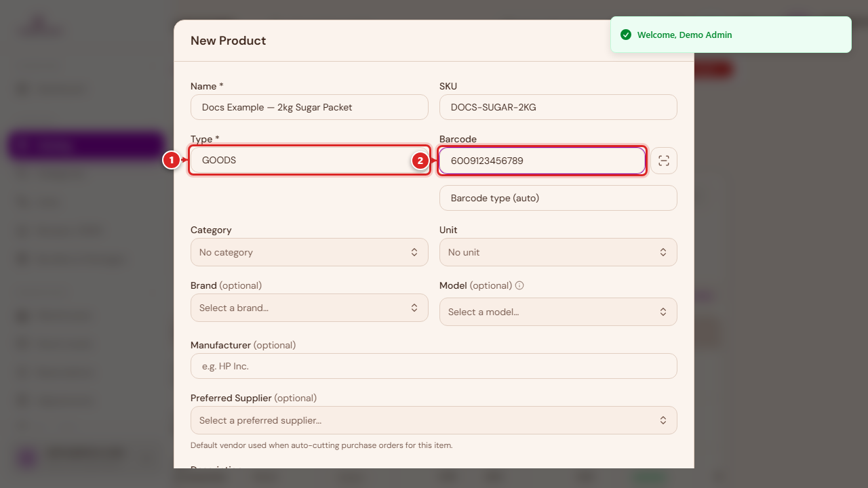Click the Manufacturer input field
The image size is (868, 488).
click(434, 366)
